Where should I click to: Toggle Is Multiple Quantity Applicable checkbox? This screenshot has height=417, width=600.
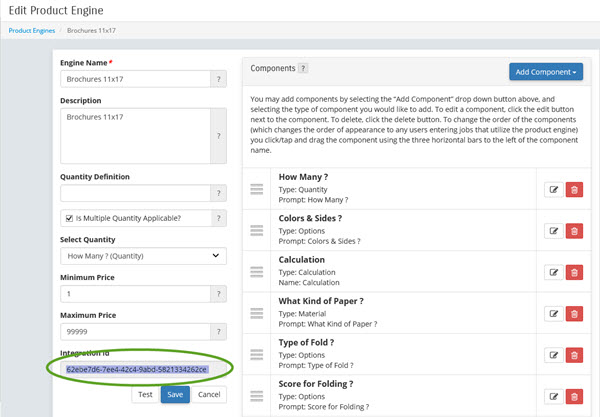tap(69, 218)
